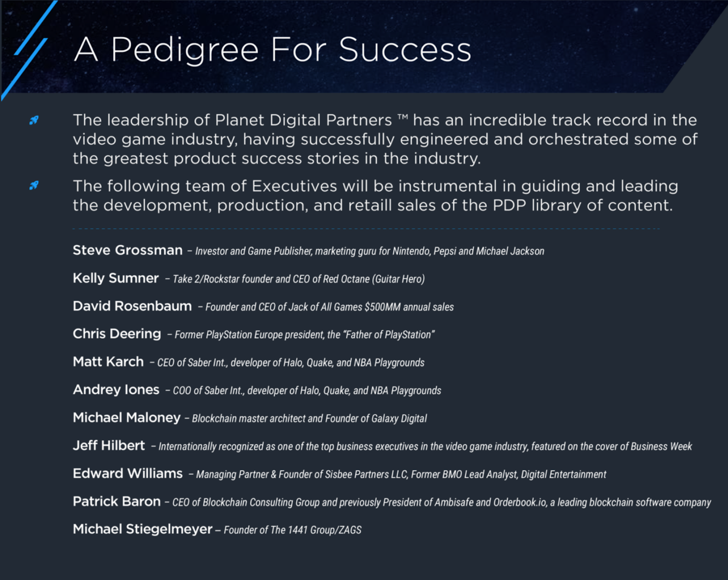Screen dimensions: 728x580
Task: Click the dashed divider line above names
Action: [x=366, y=229]
